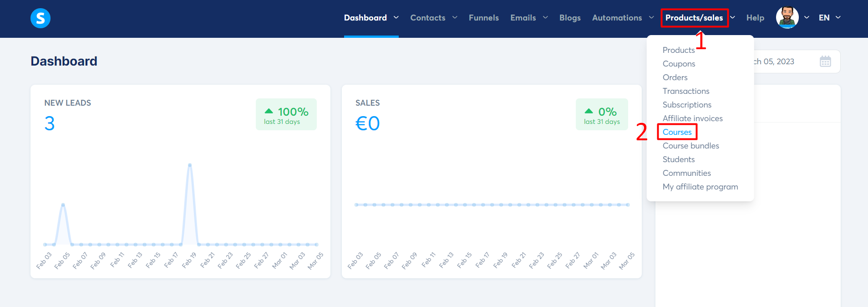Click the systeme.io S logo
The height and width of the screenshot is (307, 868).
click(41, 18)
